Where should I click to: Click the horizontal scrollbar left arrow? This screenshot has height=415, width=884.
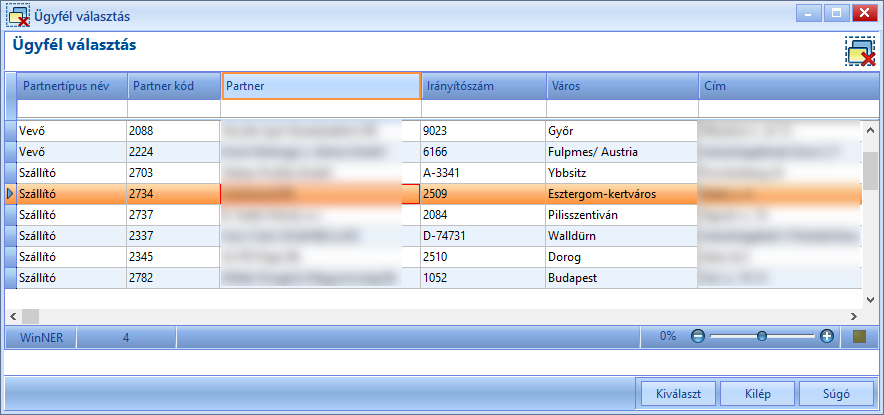tap(14, 316)
